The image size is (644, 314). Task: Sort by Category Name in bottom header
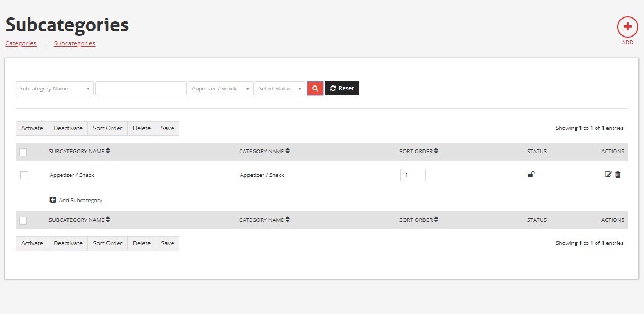[x=264, y=220]
